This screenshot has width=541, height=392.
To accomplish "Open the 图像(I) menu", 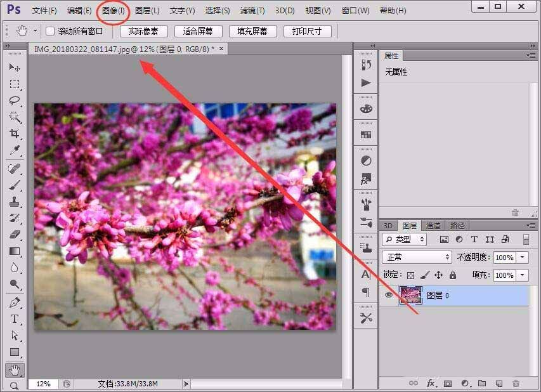I will point(114,11).
